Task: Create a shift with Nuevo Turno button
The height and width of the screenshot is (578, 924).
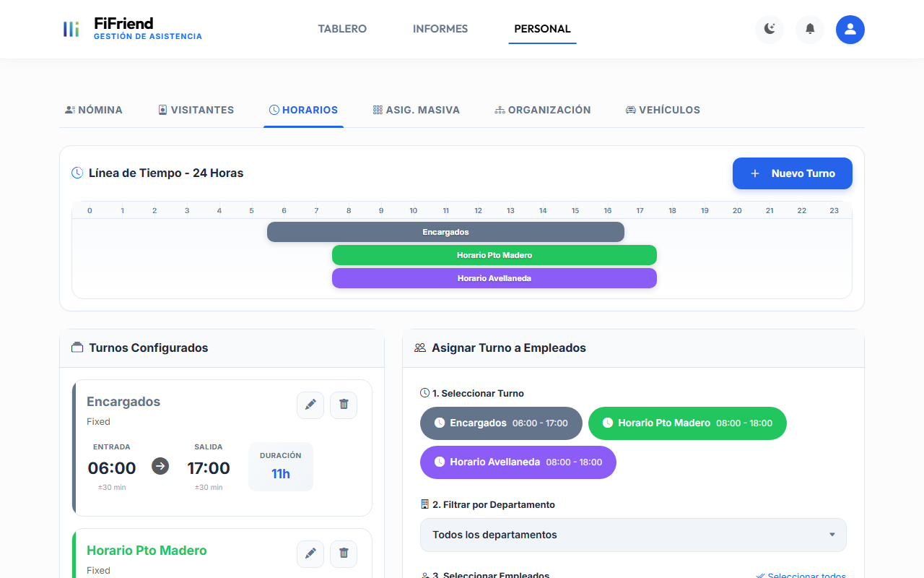Action: [793, 173]
